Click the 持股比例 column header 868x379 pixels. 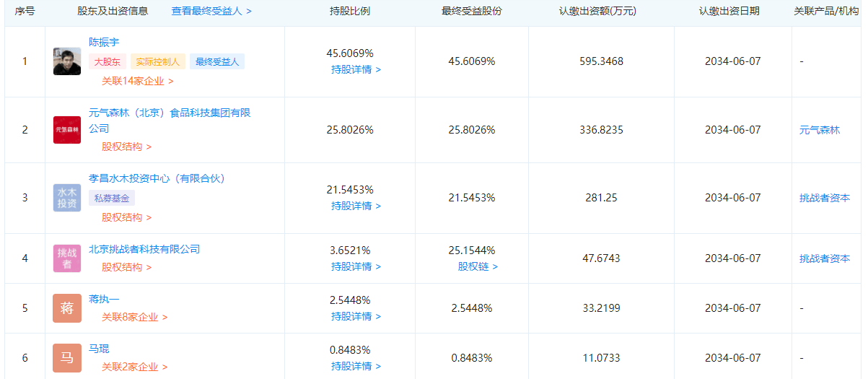[350, 12]
